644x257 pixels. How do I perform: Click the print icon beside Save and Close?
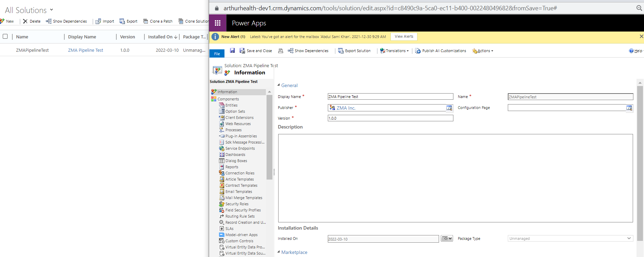tap(281, 51)
